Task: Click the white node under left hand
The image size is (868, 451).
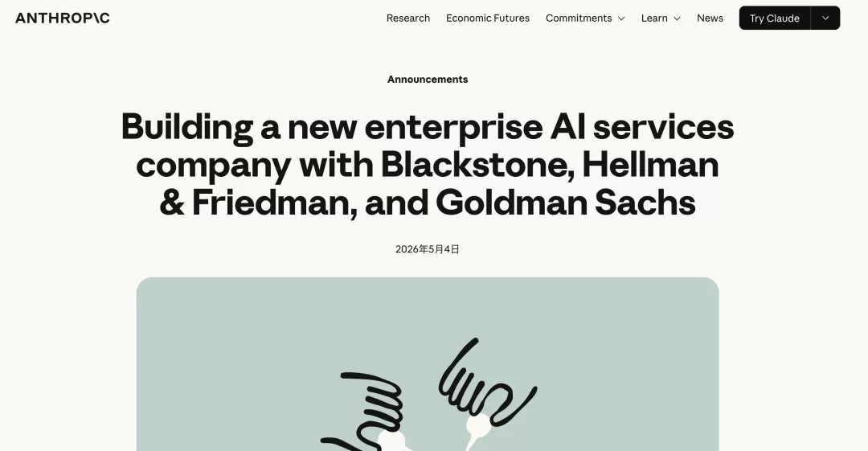Action: pyautogui.click(x=391, y=442)
